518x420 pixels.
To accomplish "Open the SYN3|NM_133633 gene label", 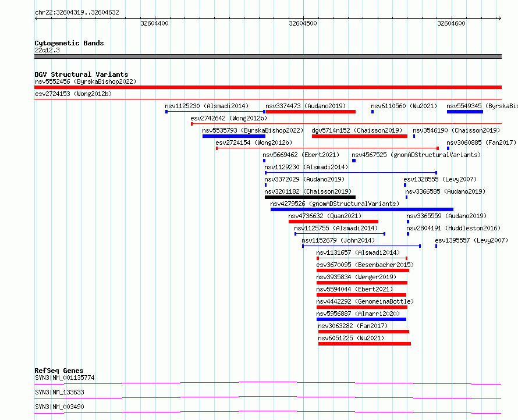I will 59,392.
